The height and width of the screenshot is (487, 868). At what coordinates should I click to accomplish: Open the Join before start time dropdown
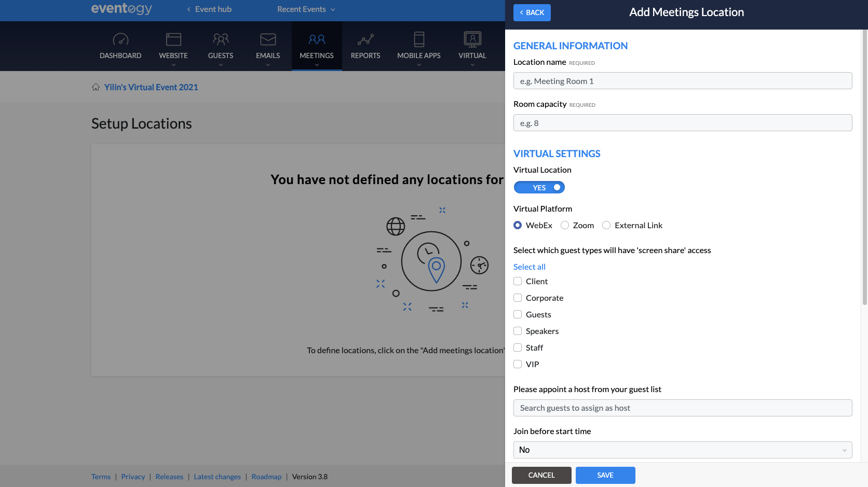pos(682,450)
